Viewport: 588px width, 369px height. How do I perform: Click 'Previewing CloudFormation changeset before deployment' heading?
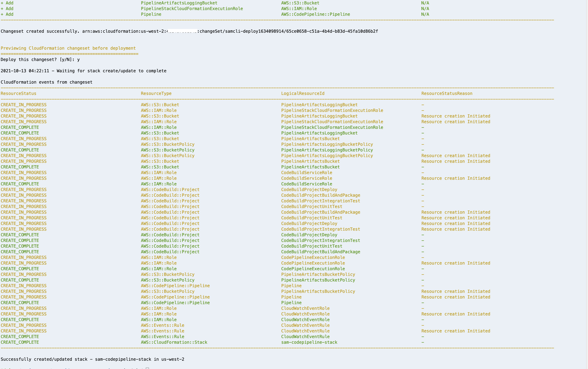point(68,48)
